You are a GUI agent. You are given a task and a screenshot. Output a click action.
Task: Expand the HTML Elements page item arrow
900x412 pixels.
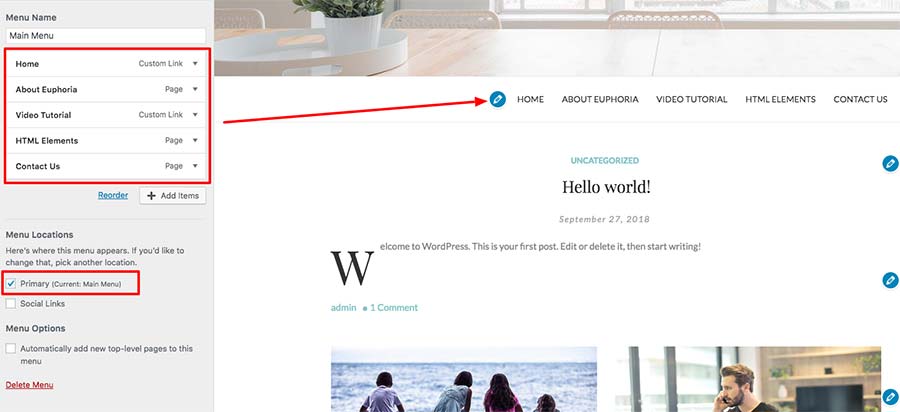pos(195,141)
